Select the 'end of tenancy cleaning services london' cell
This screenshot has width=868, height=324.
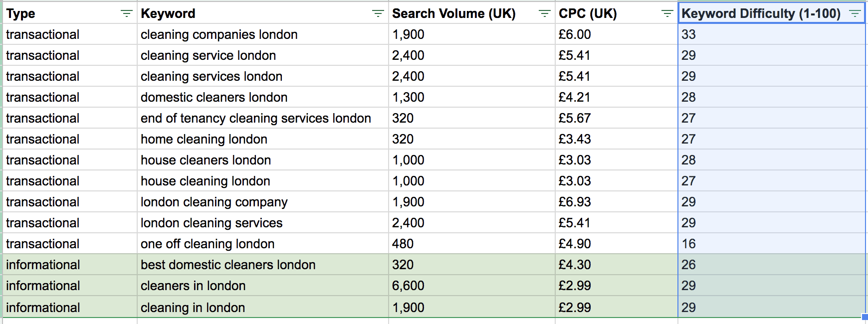click(255, 118)
